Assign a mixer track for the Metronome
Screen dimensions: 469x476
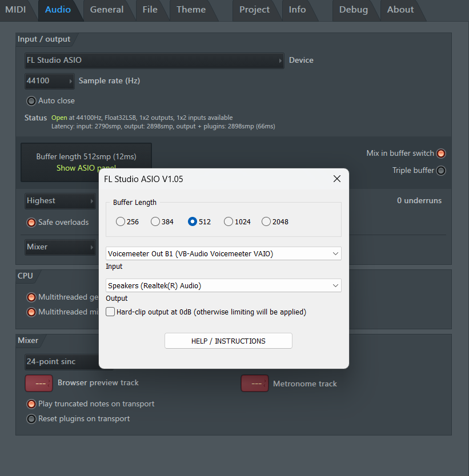click(254, 384)
